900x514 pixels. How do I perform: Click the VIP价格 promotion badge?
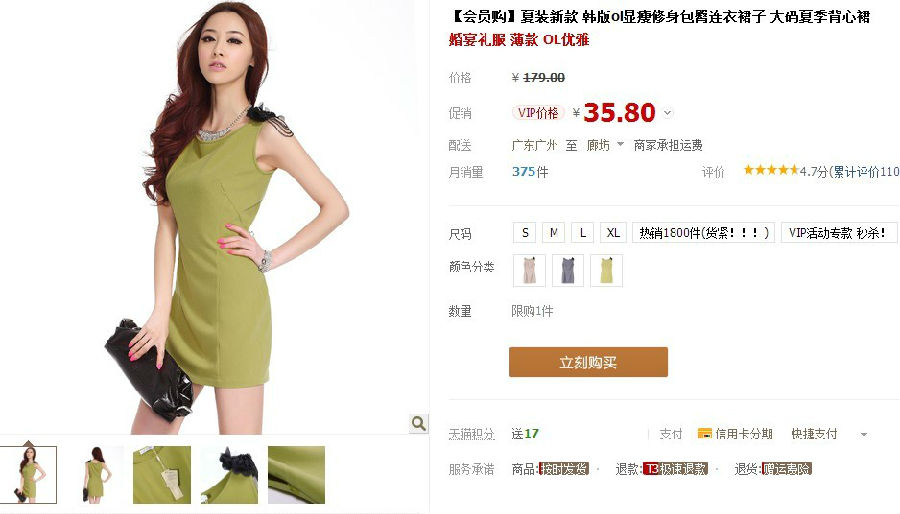538,112
